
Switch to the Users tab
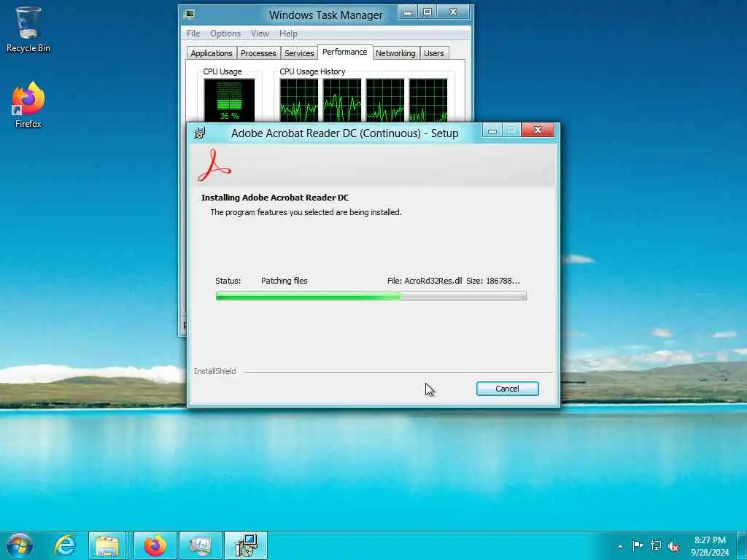tap(433, 53)
